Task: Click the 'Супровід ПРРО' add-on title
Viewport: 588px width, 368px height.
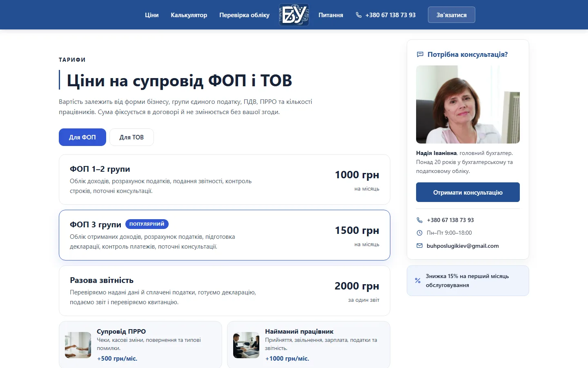Action: pyautogui.click(x=121, y=331)
